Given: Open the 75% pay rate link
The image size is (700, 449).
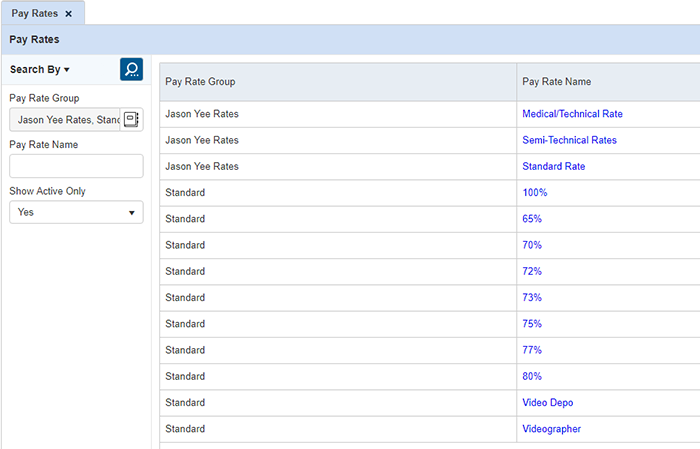Looking at the screenshot, I should (532, 324).
